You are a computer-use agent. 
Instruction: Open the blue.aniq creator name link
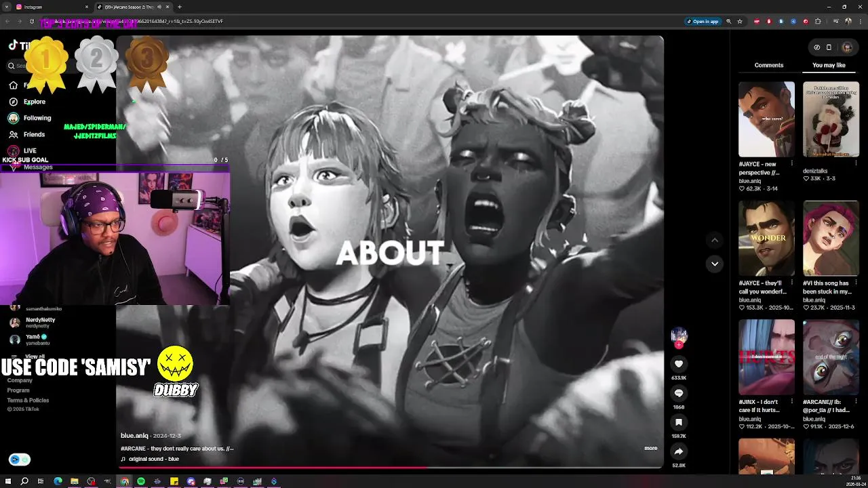[x=134, y=436]
